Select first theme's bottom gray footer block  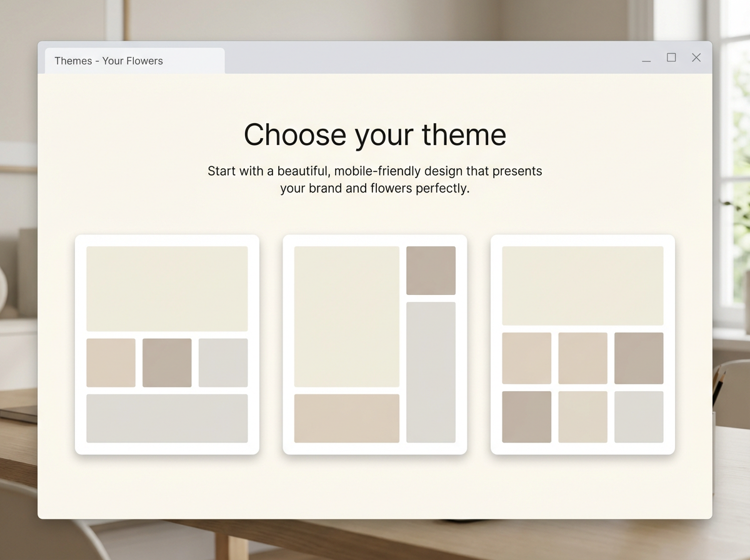pos(167,418)
